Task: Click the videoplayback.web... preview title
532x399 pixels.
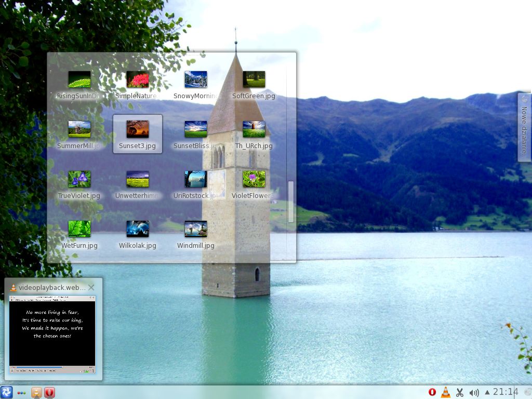Action: coord(52,287)
